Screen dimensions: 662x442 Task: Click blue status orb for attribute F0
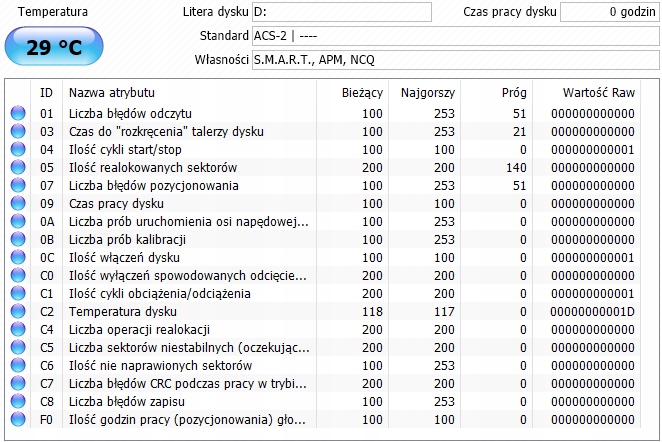[17, 420]
